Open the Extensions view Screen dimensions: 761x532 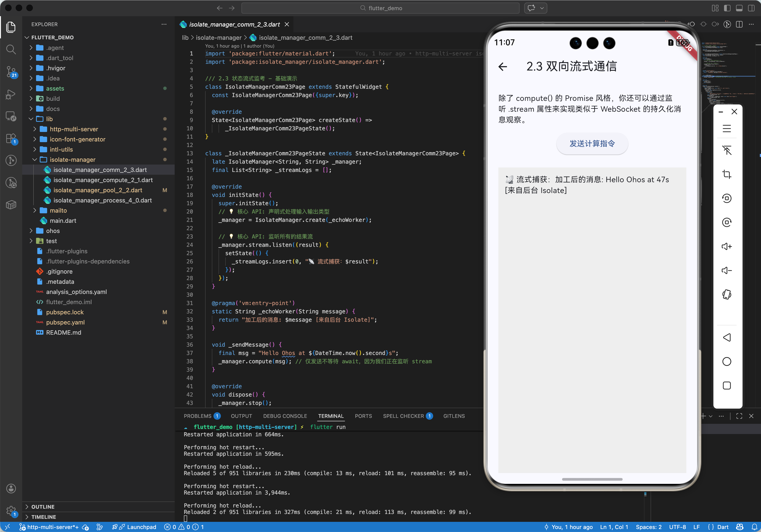click(x=11, y=138)
